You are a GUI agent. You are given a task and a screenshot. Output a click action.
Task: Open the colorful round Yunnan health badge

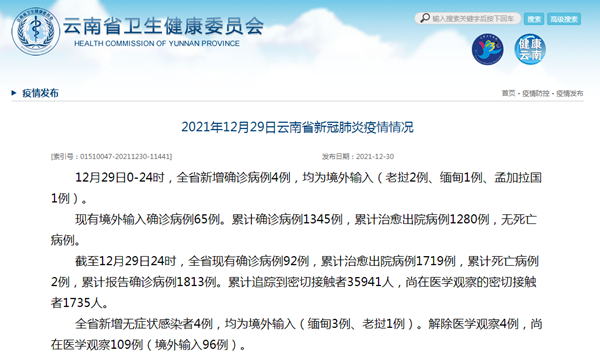tap(488, 49)
